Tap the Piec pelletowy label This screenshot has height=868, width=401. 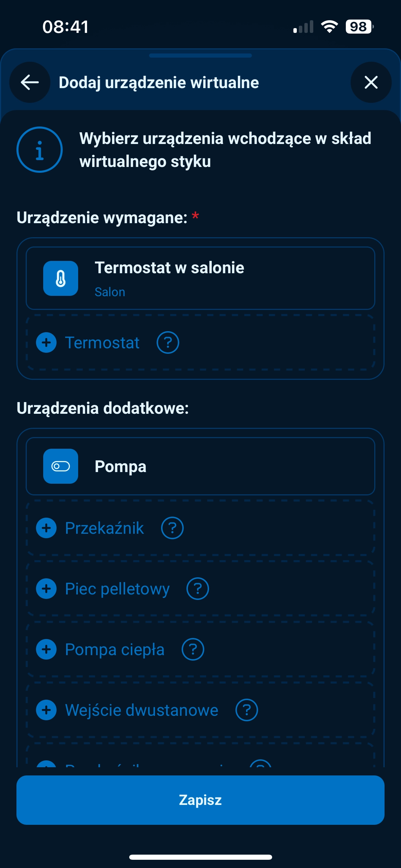(x=117, y=589)
